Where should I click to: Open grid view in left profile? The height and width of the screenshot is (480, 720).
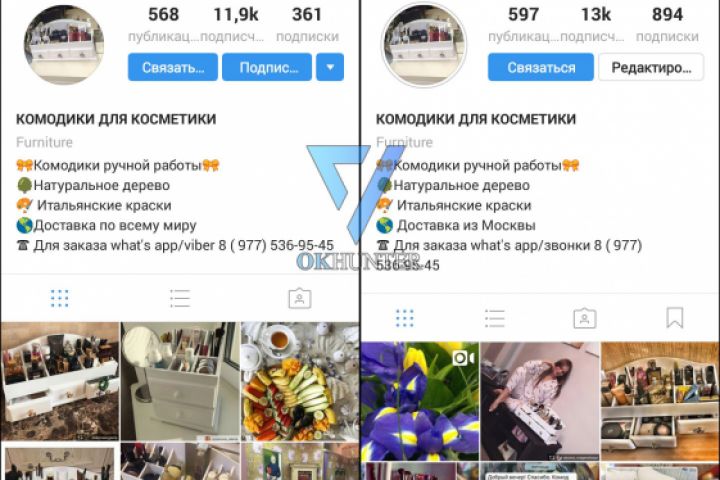pyautogui.click(x=60, y=299)
